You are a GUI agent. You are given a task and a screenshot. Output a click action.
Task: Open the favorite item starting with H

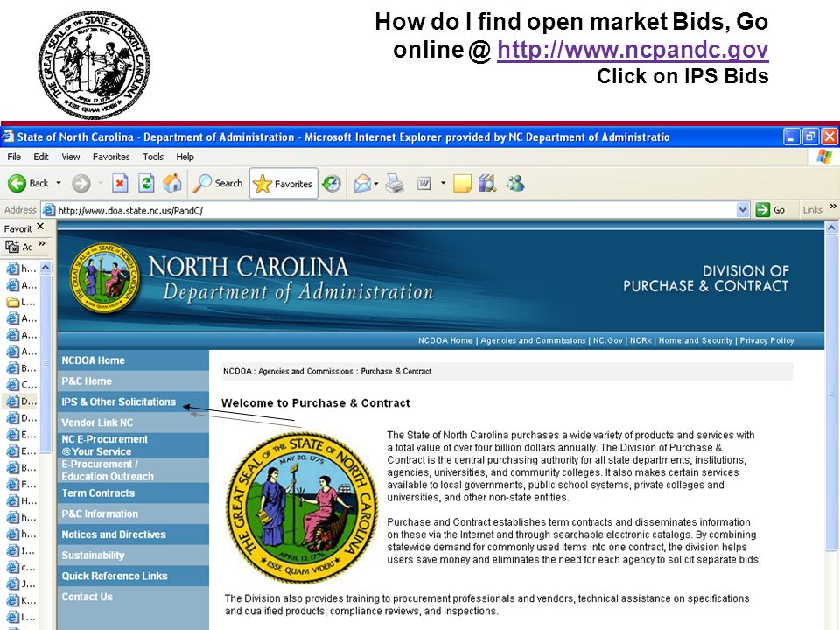coord(21,500)
